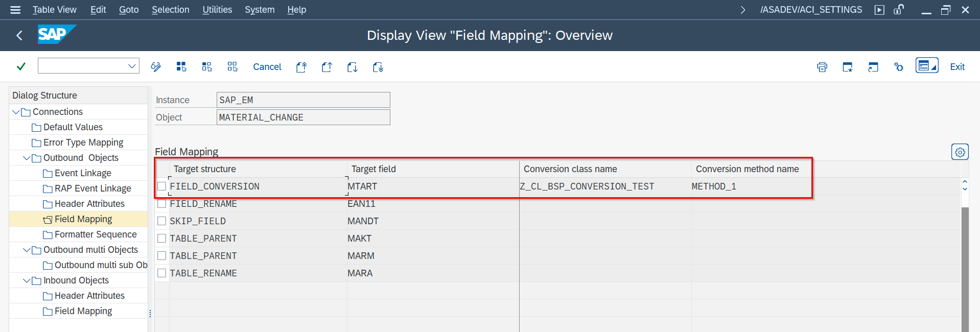Select row checkbox for TABLE_RENAME
The image size is (980, 332).
click(x=162, y=273)
